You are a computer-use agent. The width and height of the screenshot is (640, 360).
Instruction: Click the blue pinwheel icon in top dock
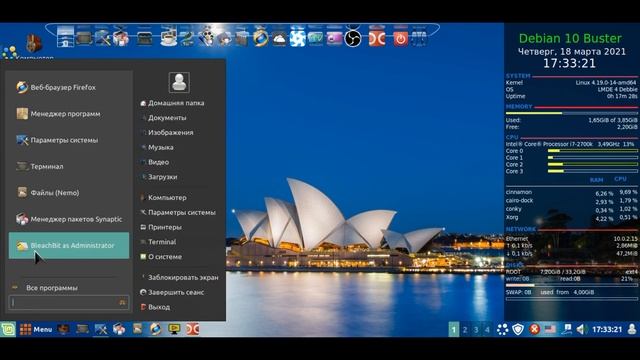298,38
